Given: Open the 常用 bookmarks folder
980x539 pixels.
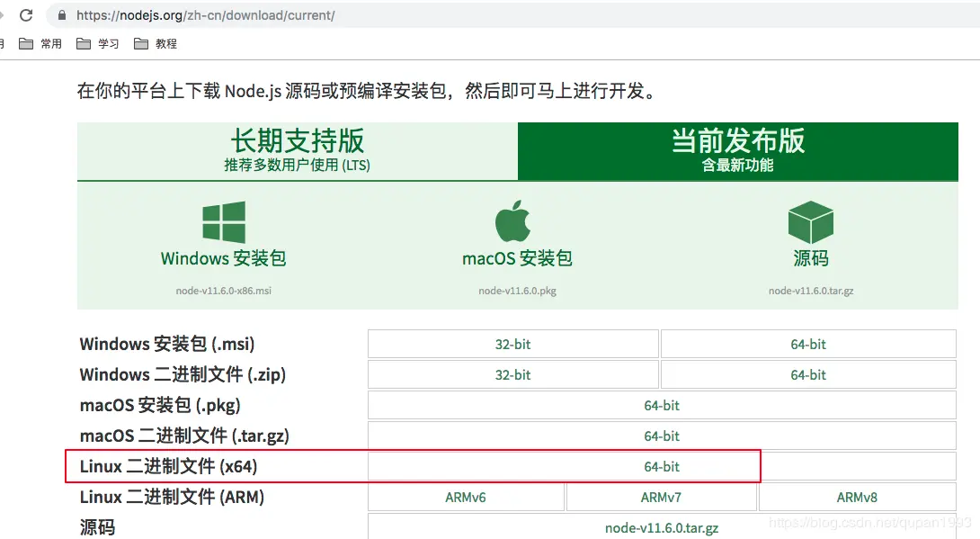Looking at the screenshot, I should (x=40, y=44).
